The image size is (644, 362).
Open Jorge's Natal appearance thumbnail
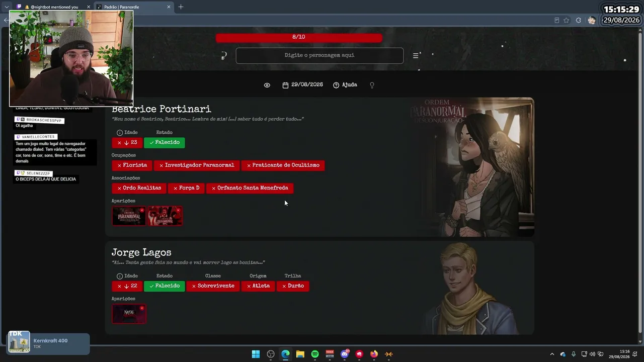point(129,314)
